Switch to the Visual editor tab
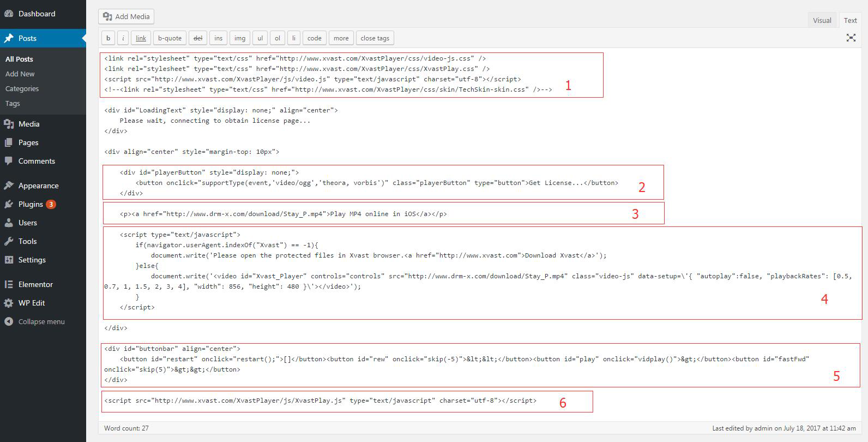The width and height of the screenshot is (868, 442). coord(822,20)
